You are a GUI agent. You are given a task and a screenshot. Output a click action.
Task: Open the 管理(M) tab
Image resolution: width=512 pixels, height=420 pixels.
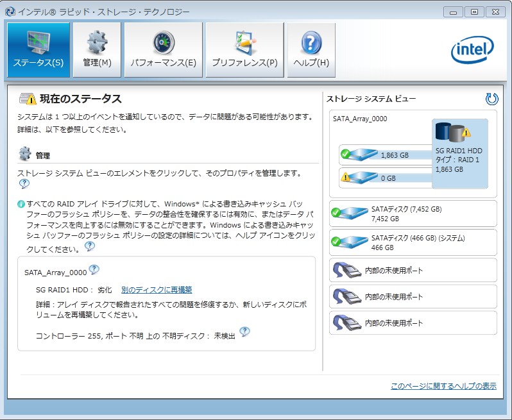(x=97, y=50)
